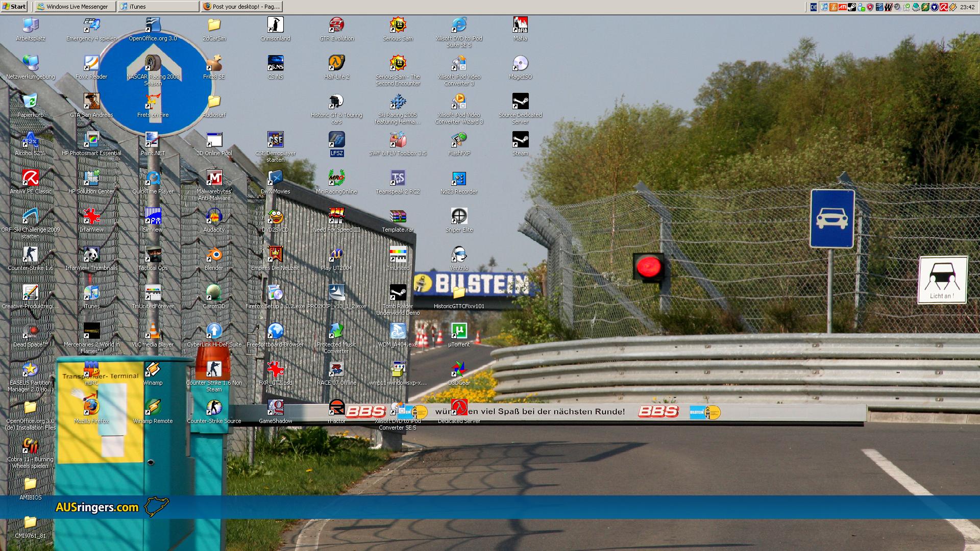Select the Steam desktop icon
980x551 pixels.
(520, 140)
